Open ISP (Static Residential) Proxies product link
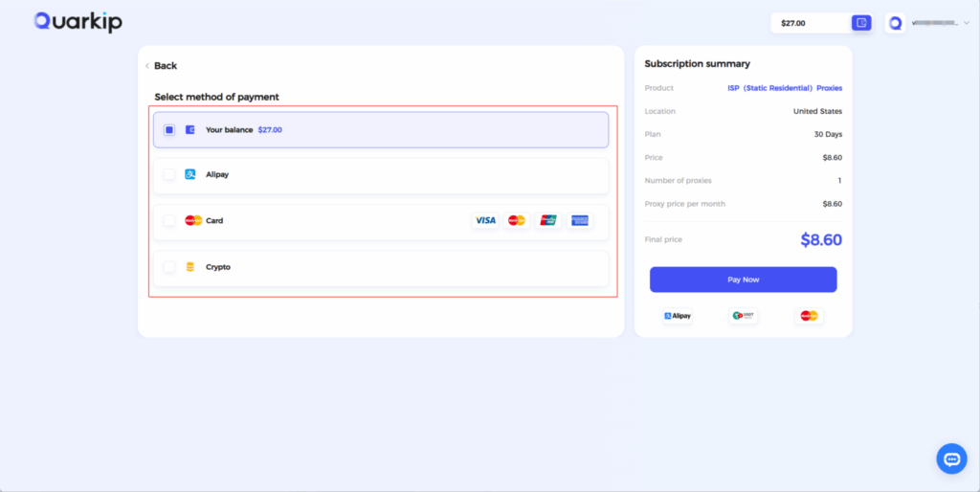Viewport: 980px width, 492px height. (x=785, y=88)
